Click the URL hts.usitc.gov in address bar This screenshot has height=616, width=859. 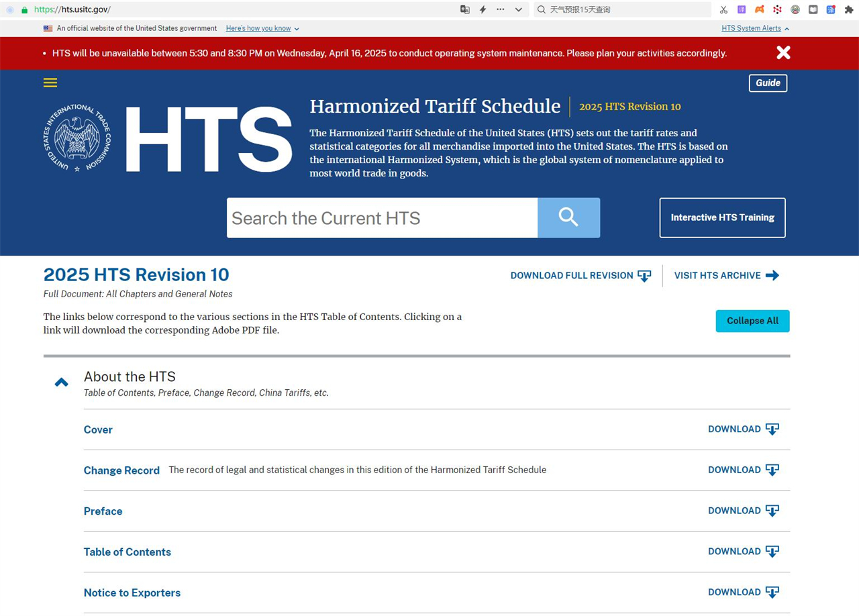click(x=72, y=9)
